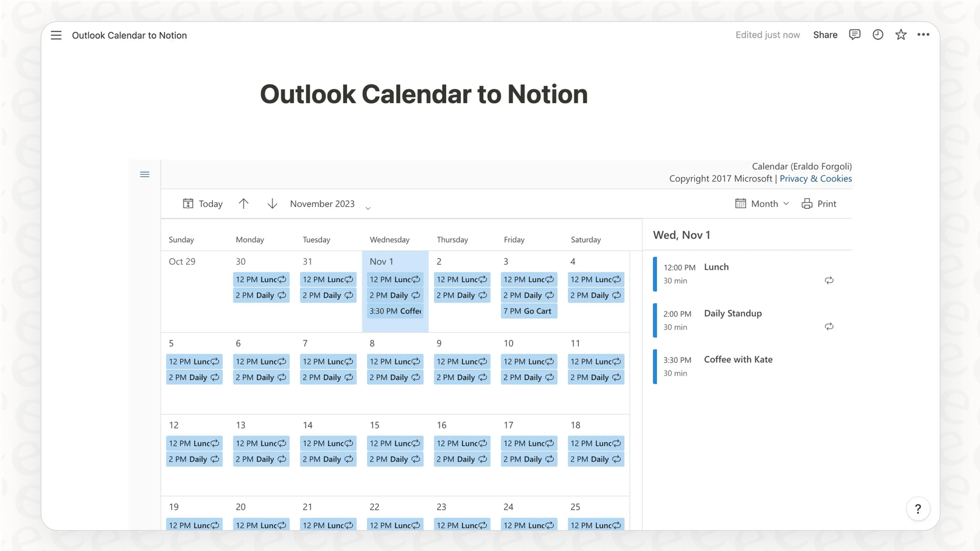View page edit history via clock icon
The height and width of the screenshot is (551, 980).
point(877,34)
